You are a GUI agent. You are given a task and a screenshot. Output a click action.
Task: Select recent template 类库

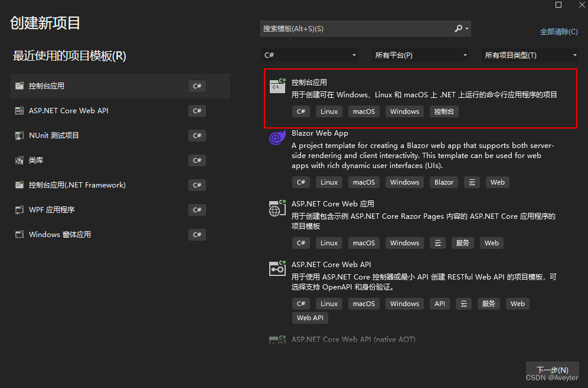click(120, 160)
